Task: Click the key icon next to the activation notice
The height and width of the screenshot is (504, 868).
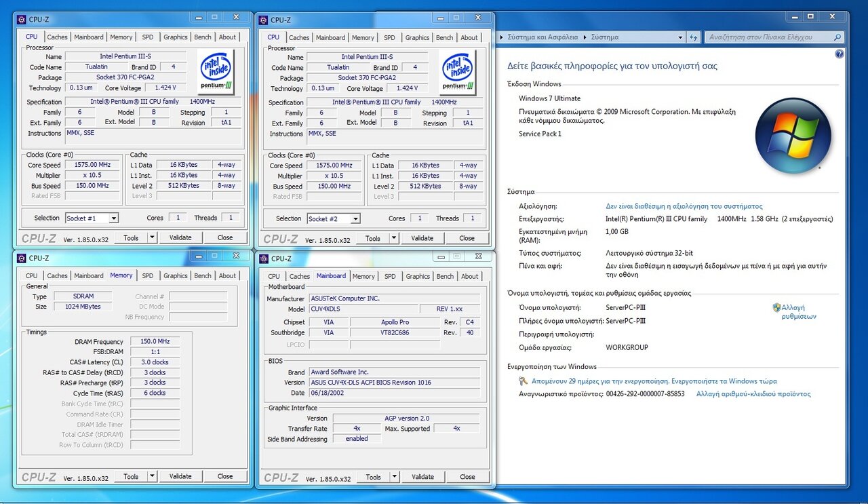Action: point(523,381)
